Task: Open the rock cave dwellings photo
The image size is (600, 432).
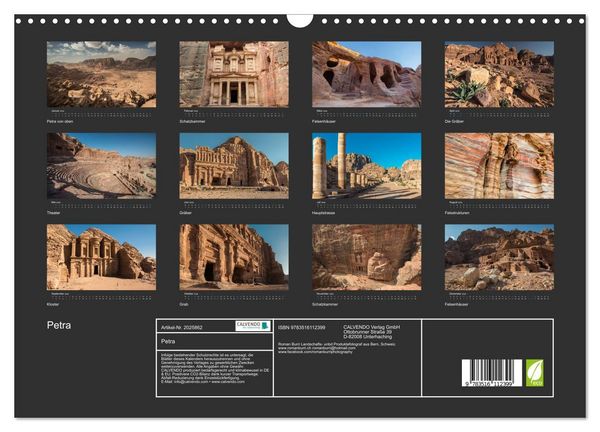Action: (x=367, y=74)
